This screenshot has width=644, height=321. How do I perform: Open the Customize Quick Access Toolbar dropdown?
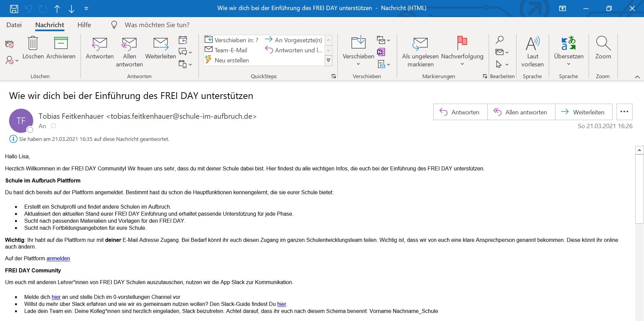tap(86, 8)
